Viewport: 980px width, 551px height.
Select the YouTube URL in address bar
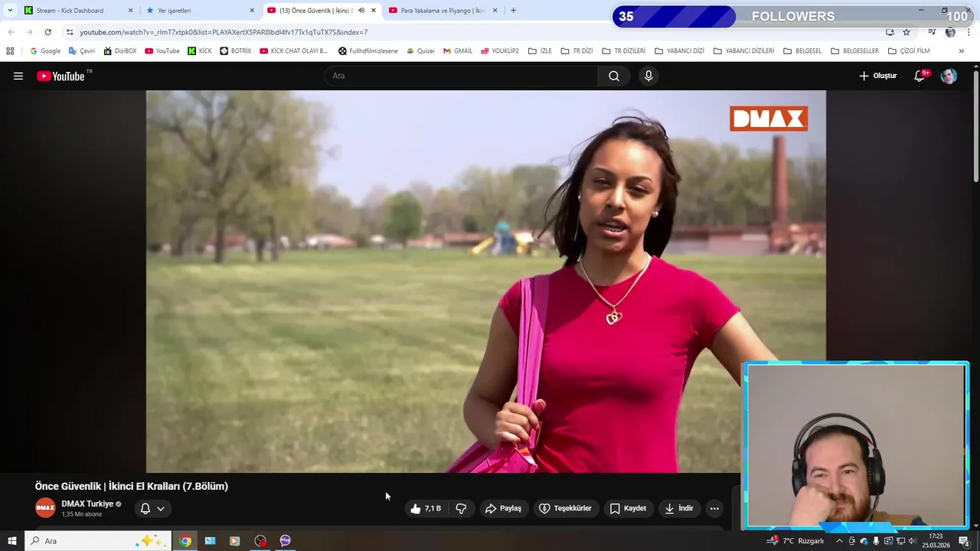(224, 32)
